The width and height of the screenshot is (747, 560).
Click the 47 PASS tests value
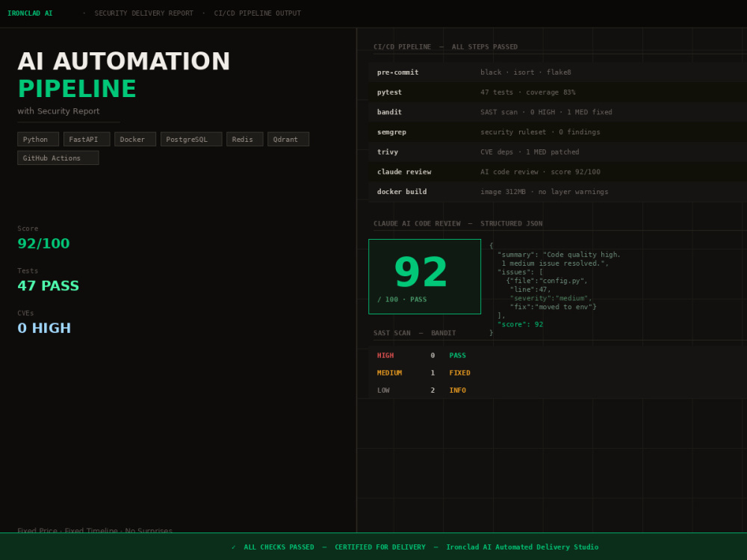48,286
